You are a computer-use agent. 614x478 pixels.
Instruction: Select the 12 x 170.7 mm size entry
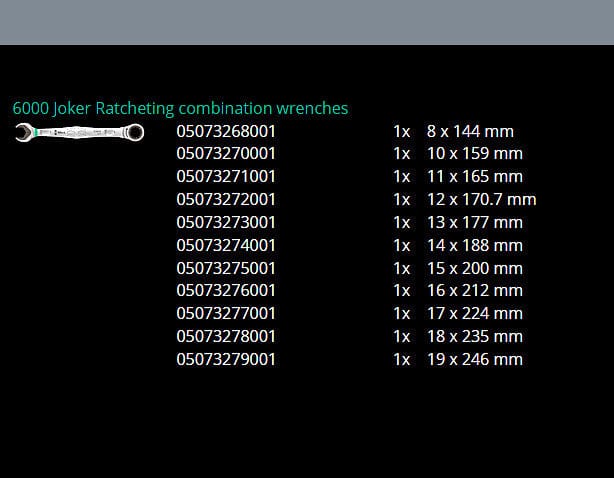[x=481, y=199]
